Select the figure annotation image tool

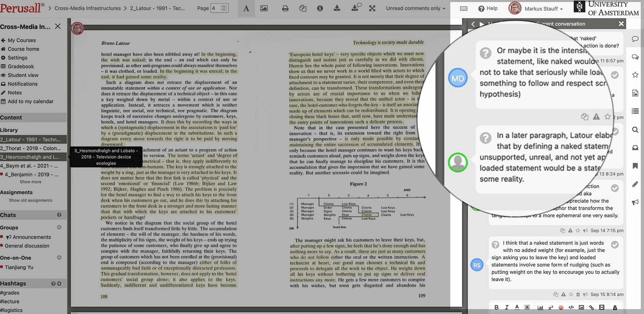click(264, 8)
